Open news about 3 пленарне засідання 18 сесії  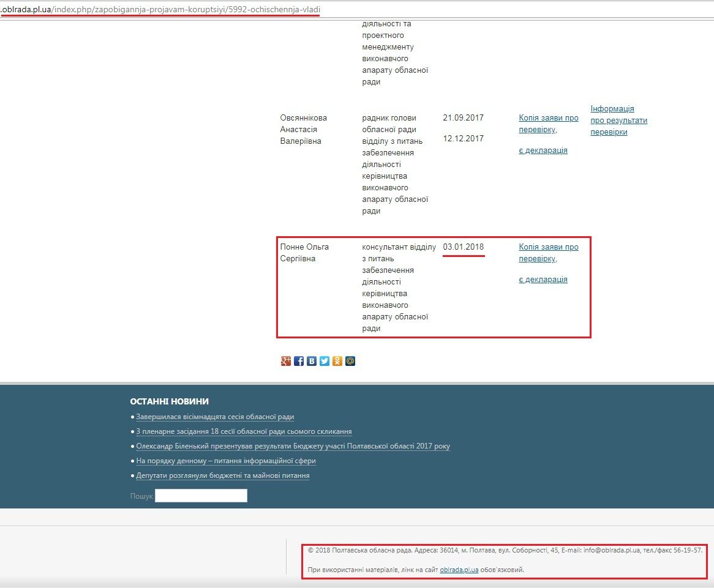(x=244, y=431)
